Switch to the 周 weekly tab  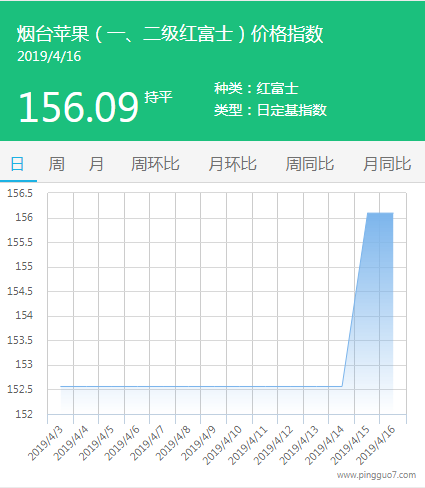coord(56,164)
